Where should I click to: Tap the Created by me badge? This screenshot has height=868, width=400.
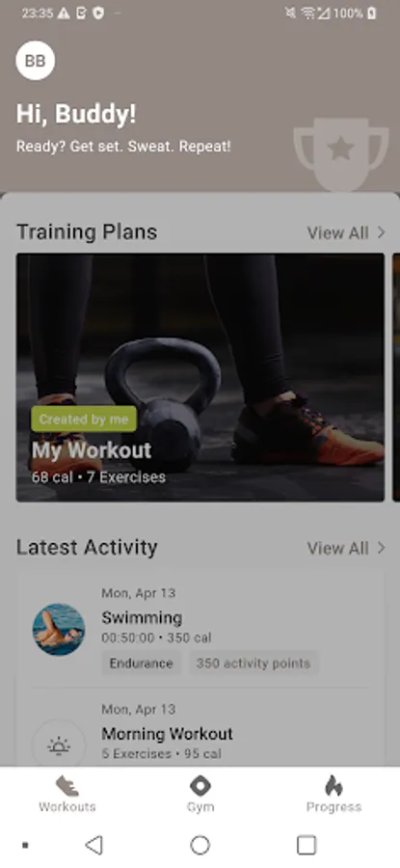click(x=84, y=420)
